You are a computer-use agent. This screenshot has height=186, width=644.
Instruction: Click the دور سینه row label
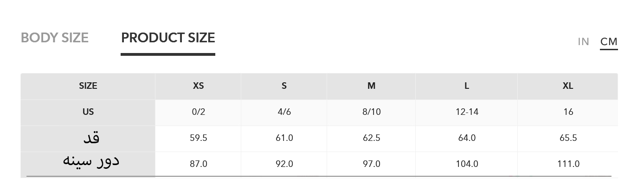pyautogui.click(x=91, y=161)
